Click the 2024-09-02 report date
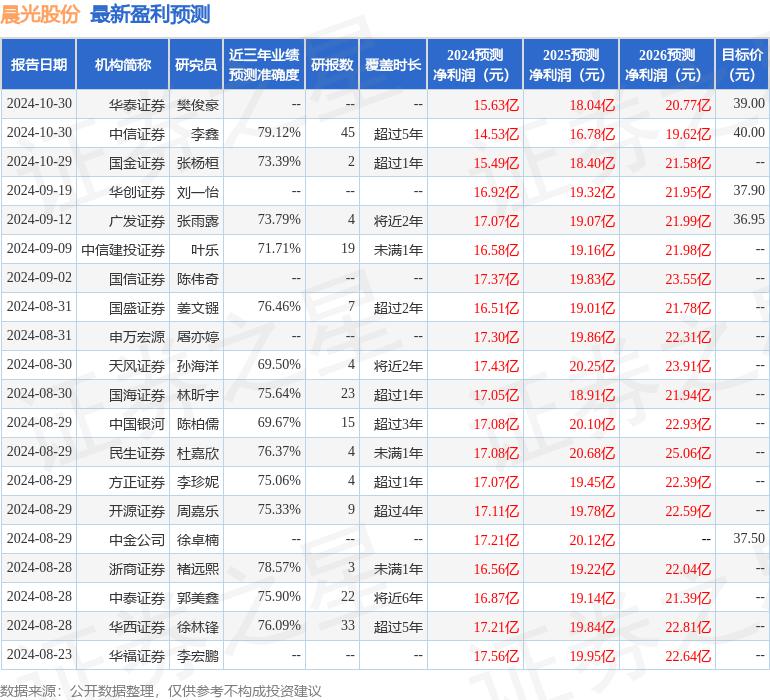 tap(39, 277)
